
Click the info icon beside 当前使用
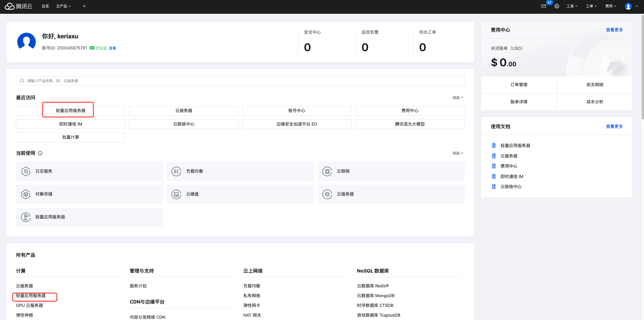pyautogui.click(x=40, y=153)
